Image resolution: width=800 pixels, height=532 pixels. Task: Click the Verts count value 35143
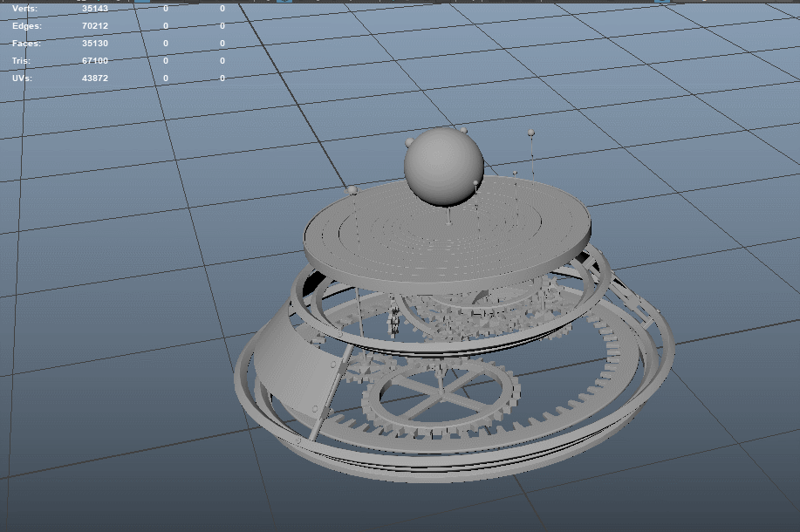click(x=95, y=8)
